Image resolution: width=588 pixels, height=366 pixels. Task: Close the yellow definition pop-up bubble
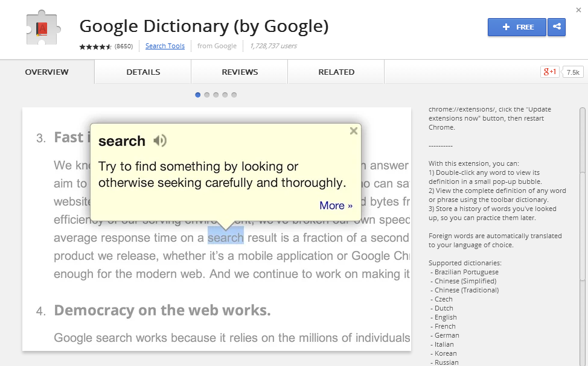click(354, 131)
